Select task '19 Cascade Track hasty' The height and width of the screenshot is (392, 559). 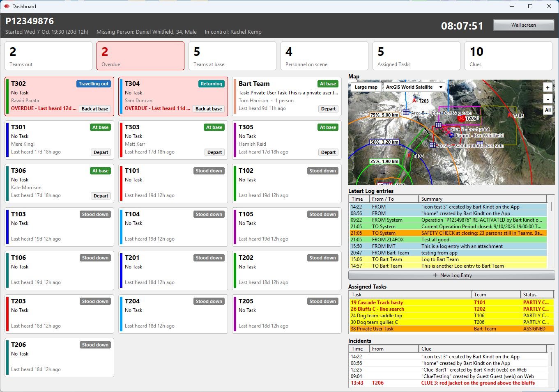(451, 303)
